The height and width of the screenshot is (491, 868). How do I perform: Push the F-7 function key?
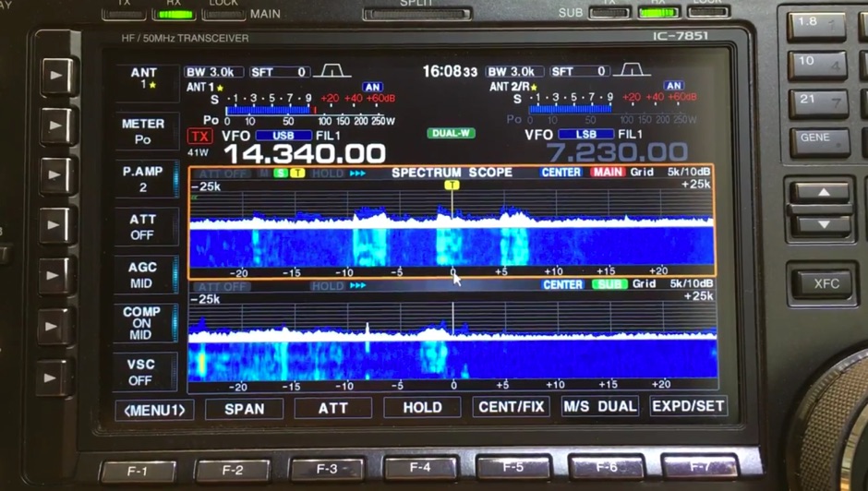700,467
